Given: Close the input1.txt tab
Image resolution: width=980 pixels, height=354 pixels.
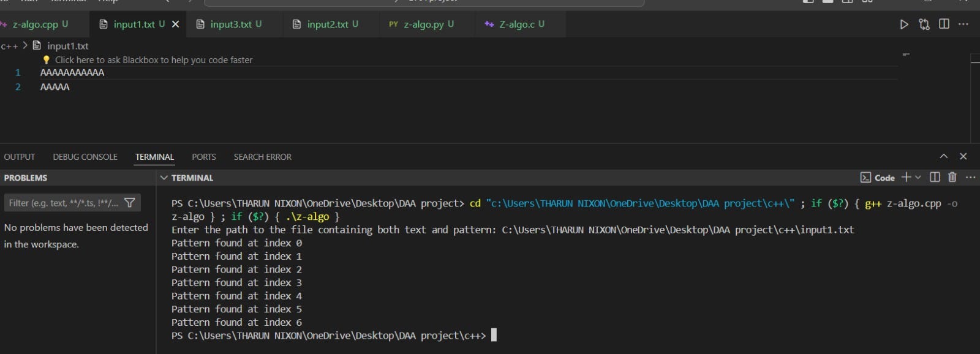Looking at the screenshot, I should click(176, 24).
